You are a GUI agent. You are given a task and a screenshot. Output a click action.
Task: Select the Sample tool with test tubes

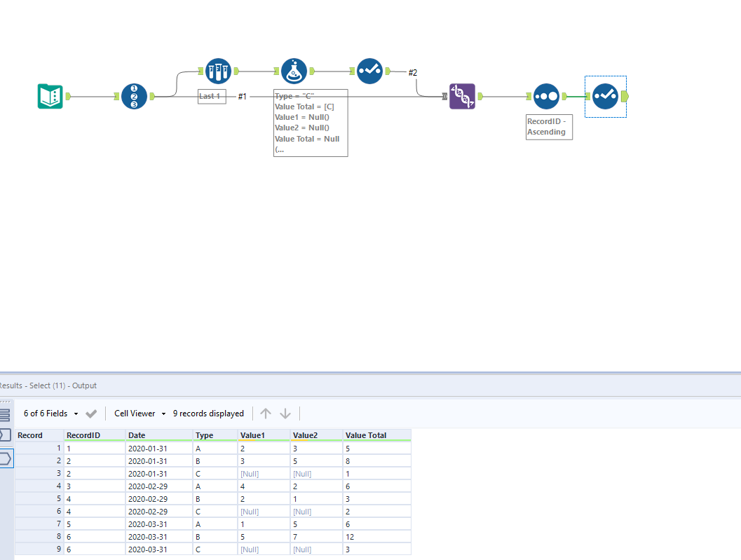218,71
